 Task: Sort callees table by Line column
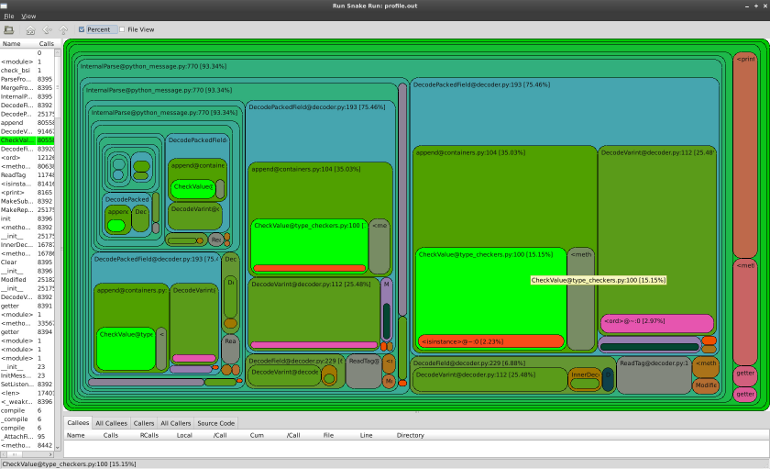366,436
